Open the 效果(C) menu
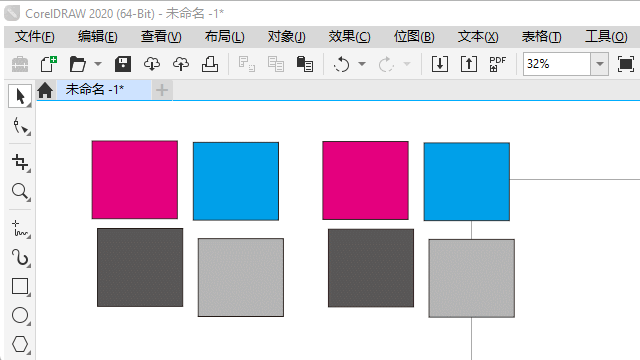The image size is (640, 360). coord(349,37)
